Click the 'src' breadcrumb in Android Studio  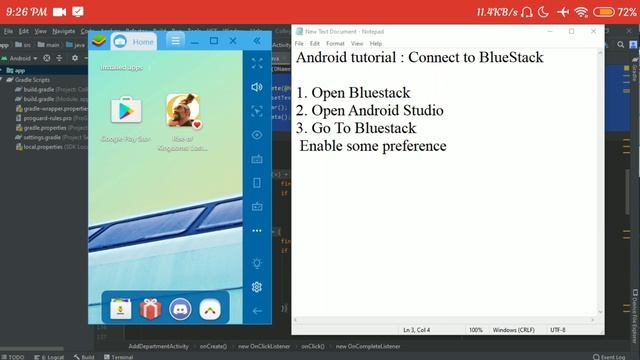[23, 45]
